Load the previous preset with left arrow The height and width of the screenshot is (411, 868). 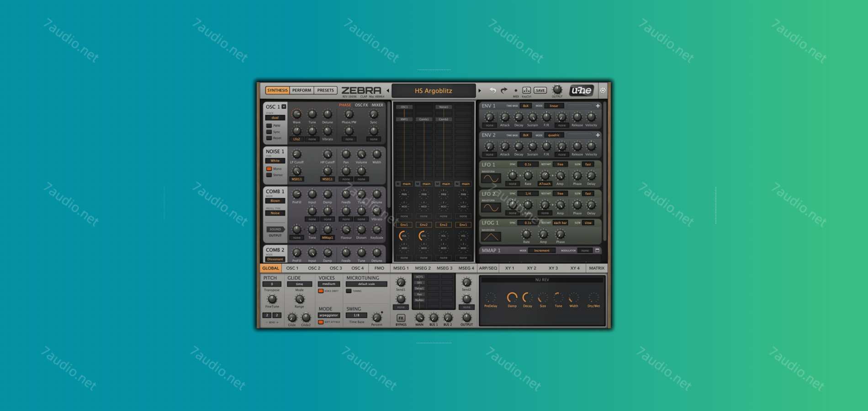point(388,90)
